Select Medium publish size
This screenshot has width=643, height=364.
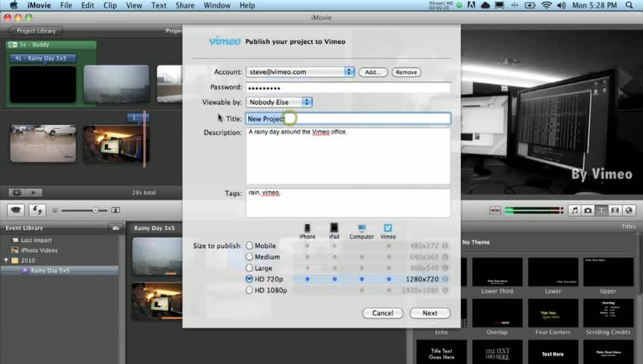tap(249, 256)
